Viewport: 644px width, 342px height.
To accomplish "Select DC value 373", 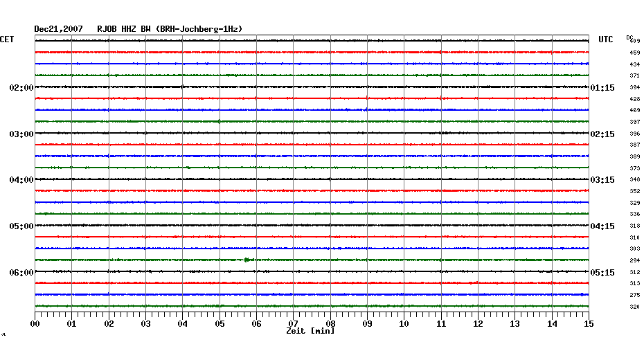I will (x=634, y=168).
